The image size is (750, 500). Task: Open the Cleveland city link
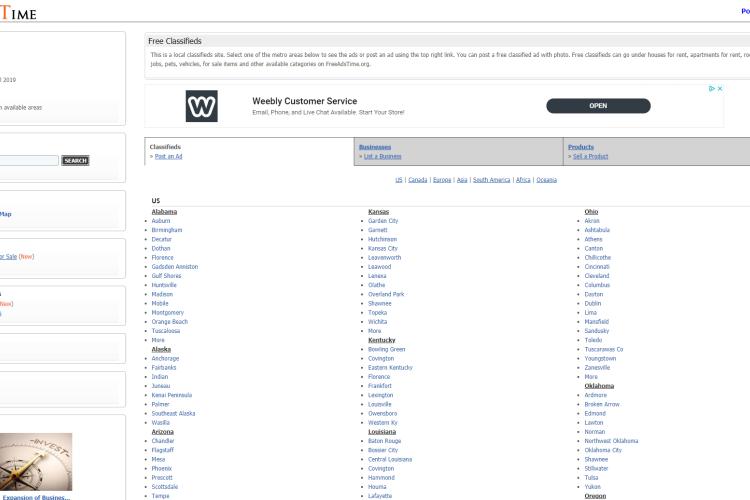pos(597,276)
